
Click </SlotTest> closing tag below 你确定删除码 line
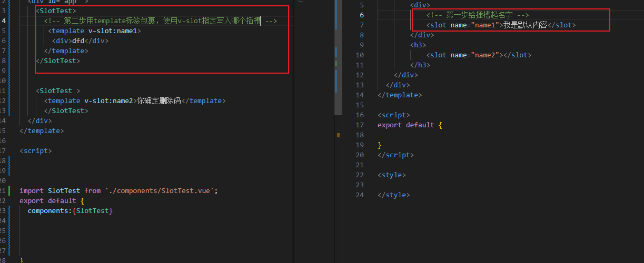coord(66,110)
